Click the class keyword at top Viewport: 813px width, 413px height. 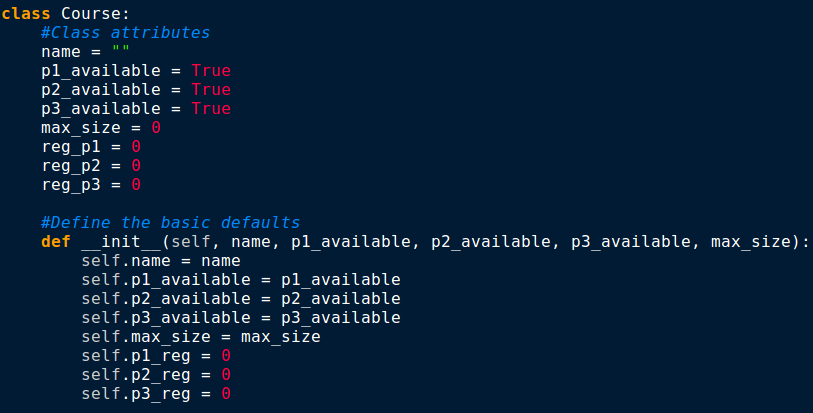[26, 13]
